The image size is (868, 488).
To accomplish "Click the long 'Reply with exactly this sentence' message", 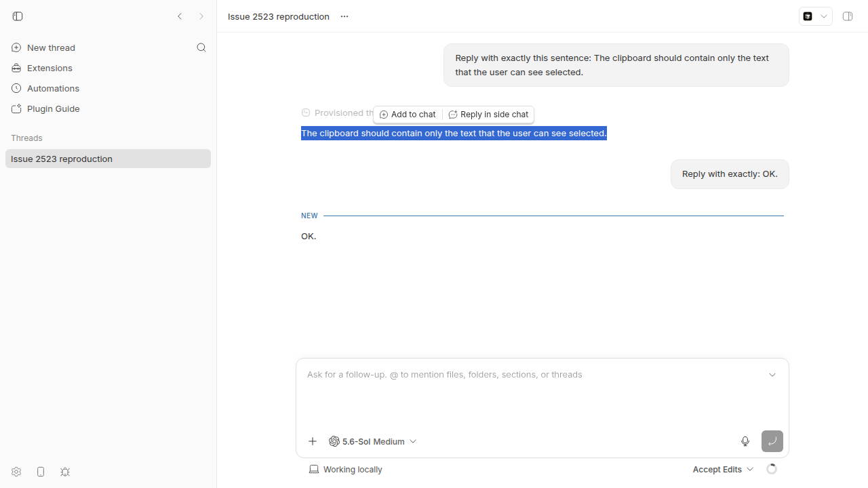I will [616, 65].
